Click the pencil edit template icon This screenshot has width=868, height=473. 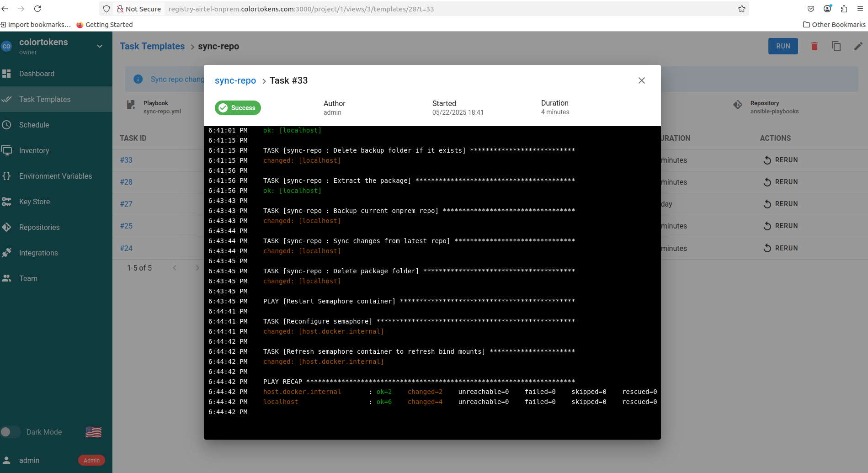[858, 46]
